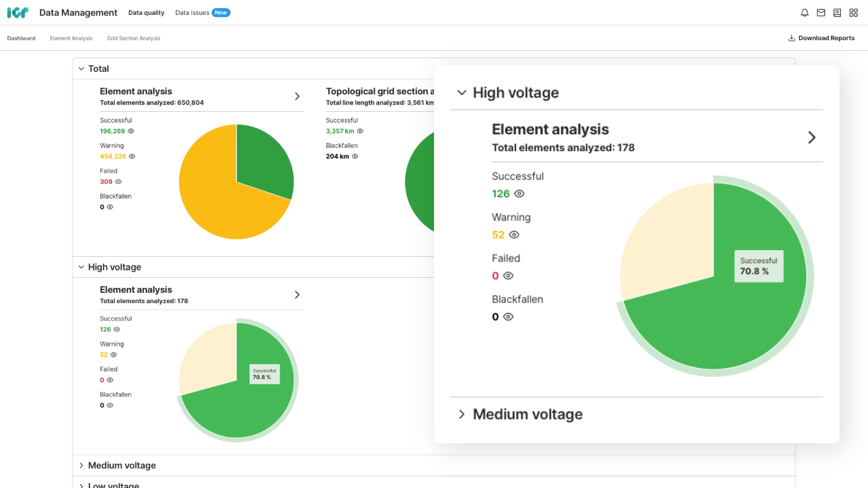This screenshot has width=868, height=488.
Task: Click the ICF logo in header
Action: point(18,13)
